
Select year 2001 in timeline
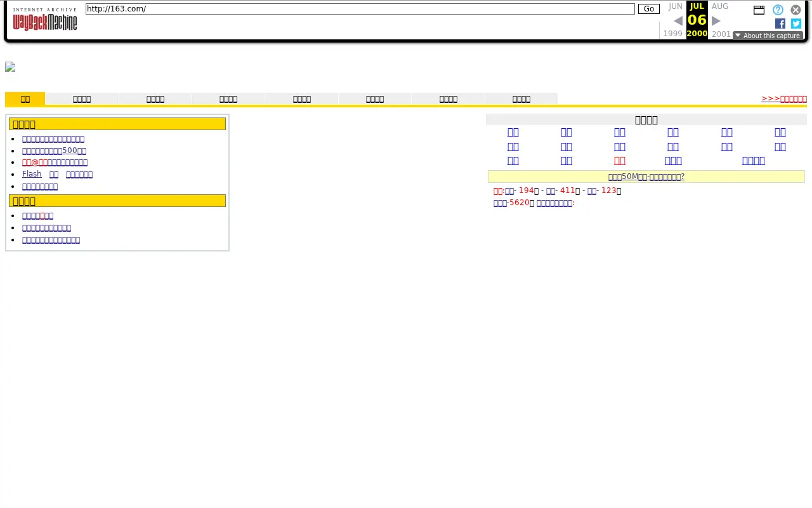721,34
